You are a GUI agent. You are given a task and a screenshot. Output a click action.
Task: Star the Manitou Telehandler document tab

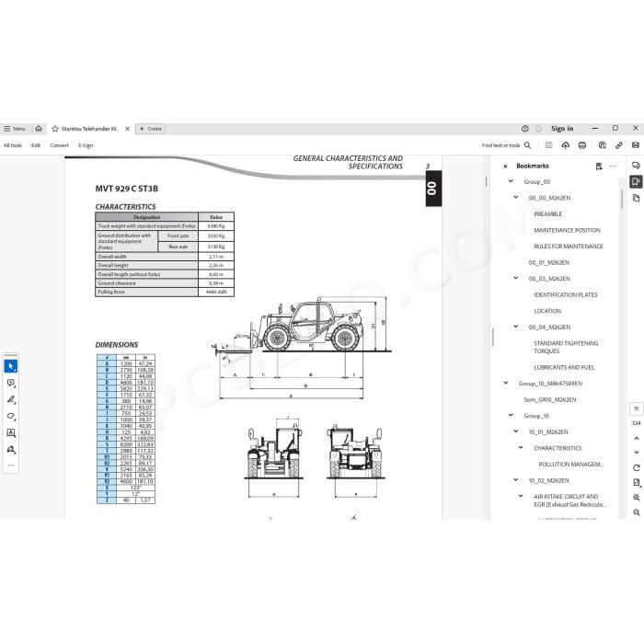click(55, 129)
